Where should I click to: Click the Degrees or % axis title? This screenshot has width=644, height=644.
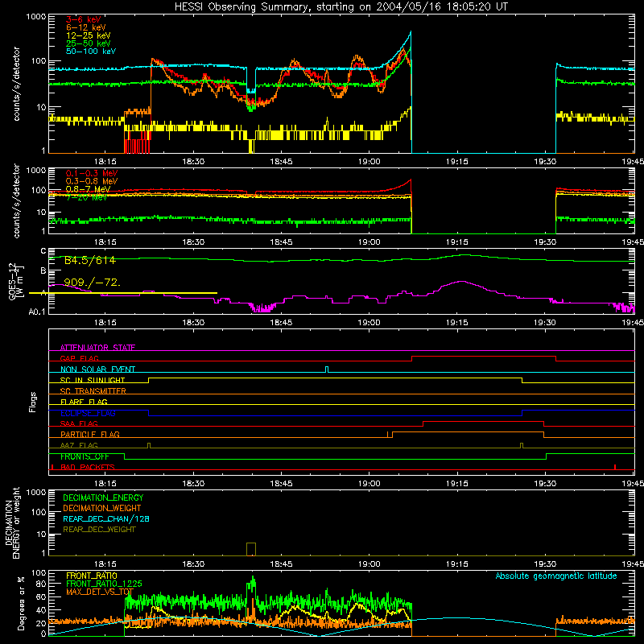[21, 603]
